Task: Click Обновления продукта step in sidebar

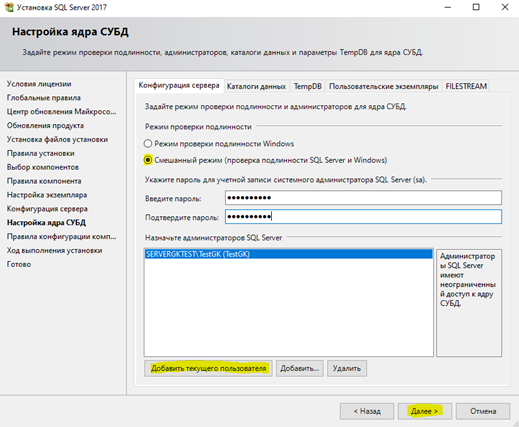Action: pyautogui.click(x=45, y=126)
